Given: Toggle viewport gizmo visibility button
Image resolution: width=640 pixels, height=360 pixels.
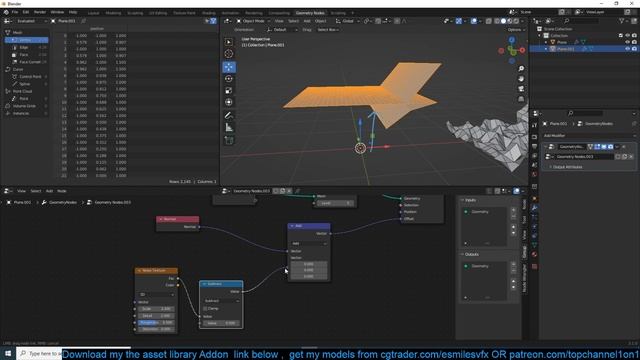Looking at the screenshot, I should pyautogui.click(x=459, y=21).
